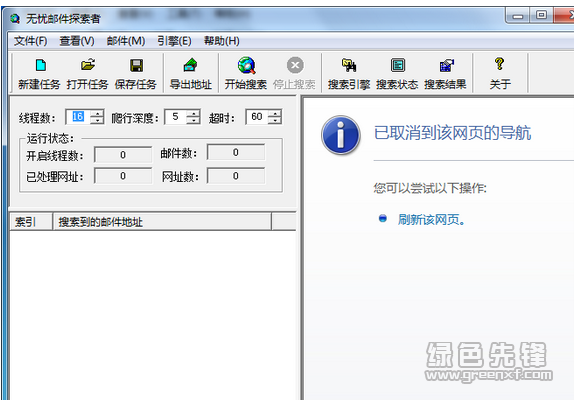Screen dimensions: 574x400
Task: Increase 超时 timeout value with up arrow
Action: point(275,113)
